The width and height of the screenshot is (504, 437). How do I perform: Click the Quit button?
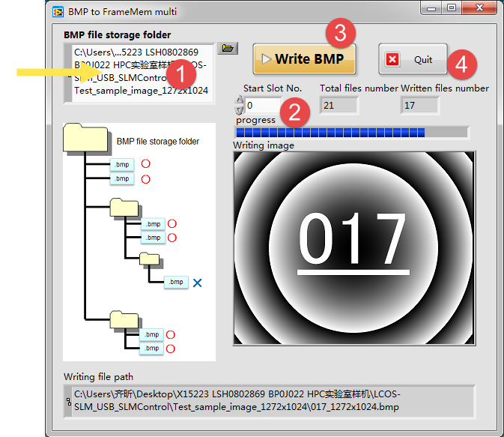(413, 59)
